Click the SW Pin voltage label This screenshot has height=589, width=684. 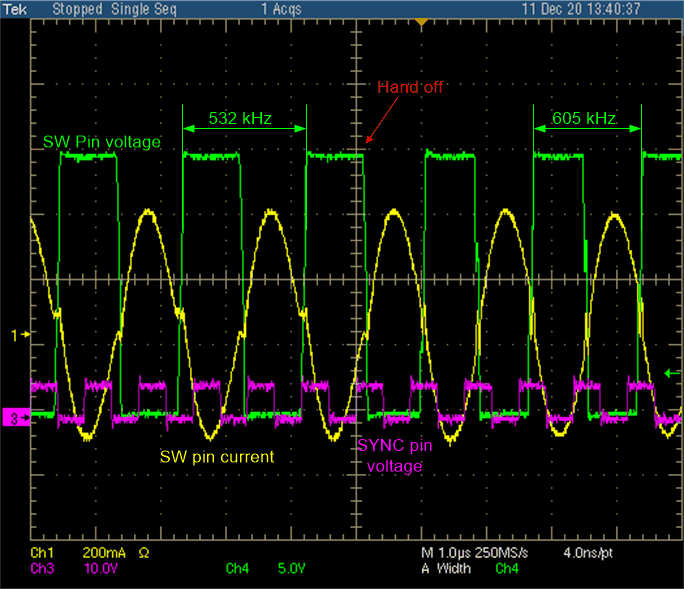pos(102,142)
